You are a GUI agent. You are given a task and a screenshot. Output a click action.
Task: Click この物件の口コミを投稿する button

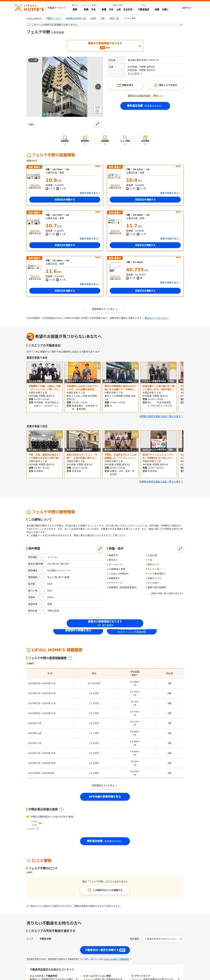tap(105, 890)
